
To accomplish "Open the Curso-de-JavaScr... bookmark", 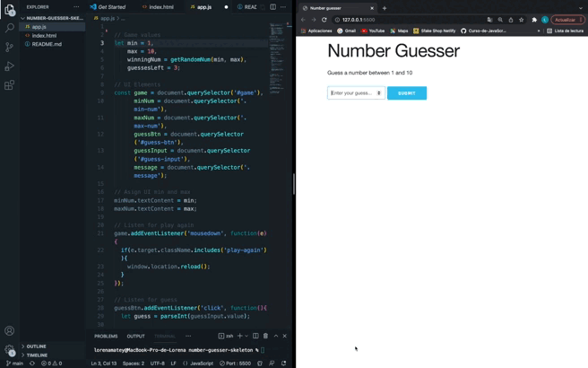I will click(483, 31).
